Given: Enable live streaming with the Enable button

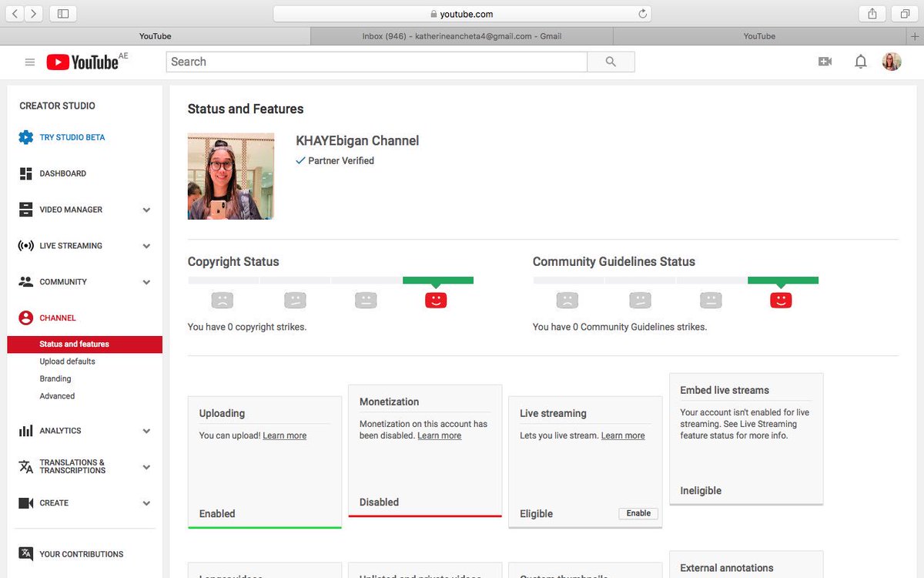Looking at the screenshot, I should (x=638, y=513).
